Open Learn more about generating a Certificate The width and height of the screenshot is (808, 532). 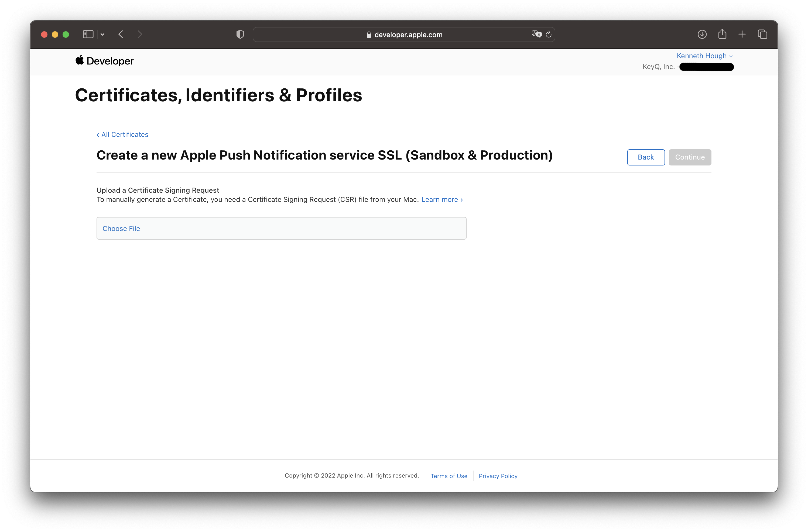coord(440,199)
